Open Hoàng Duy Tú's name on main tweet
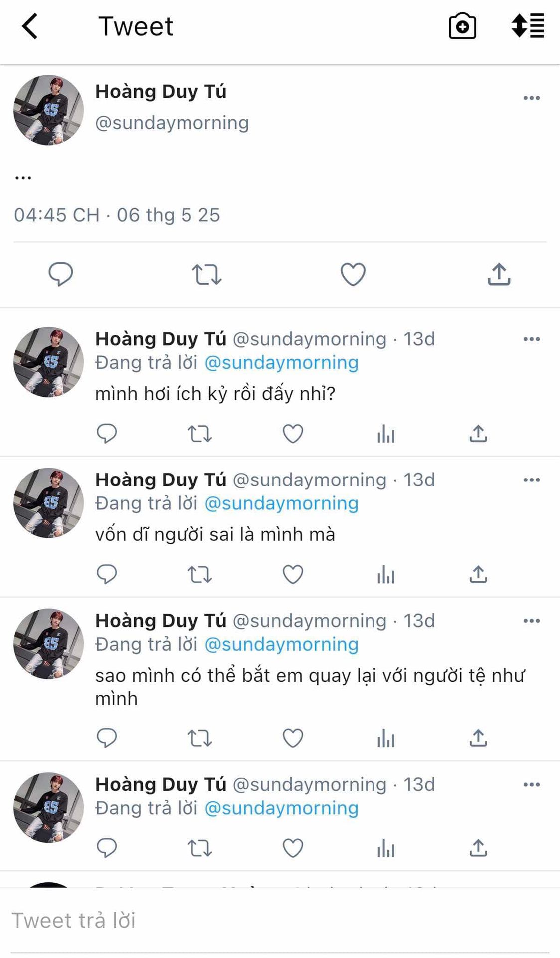 pyautogui.click(x=161, y=92)
